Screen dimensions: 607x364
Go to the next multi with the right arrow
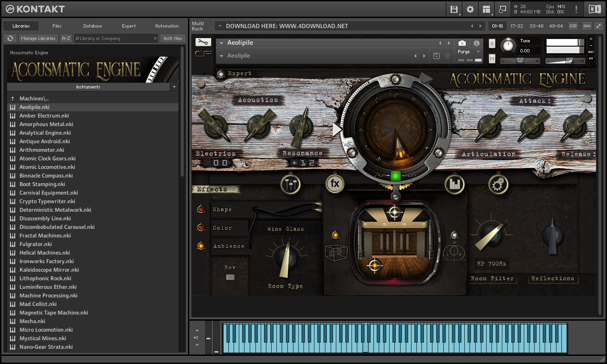point(480,26)
